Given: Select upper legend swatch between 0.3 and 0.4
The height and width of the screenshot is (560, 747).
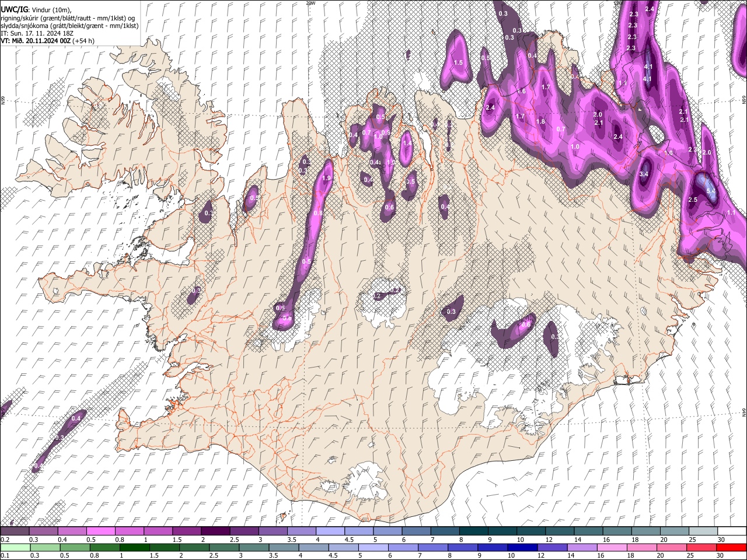Looking at the screenshot, I should 43,531.
